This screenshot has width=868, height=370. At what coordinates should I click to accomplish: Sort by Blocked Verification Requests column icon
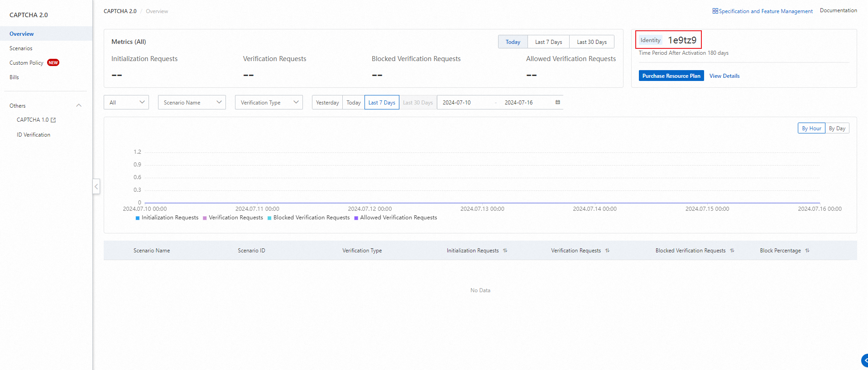pos(732,251)
